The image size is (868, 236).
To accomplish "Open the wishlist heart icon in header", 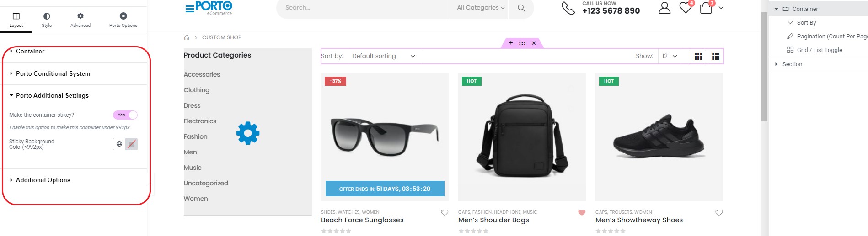I will tap(686, 8).
